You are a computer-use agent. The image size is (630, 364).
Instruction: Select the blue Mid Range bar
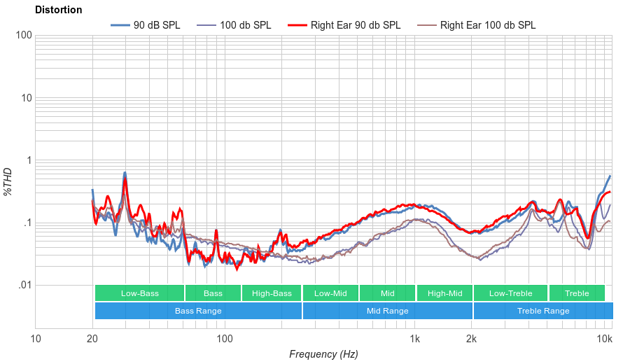click(x=387, y=311)
